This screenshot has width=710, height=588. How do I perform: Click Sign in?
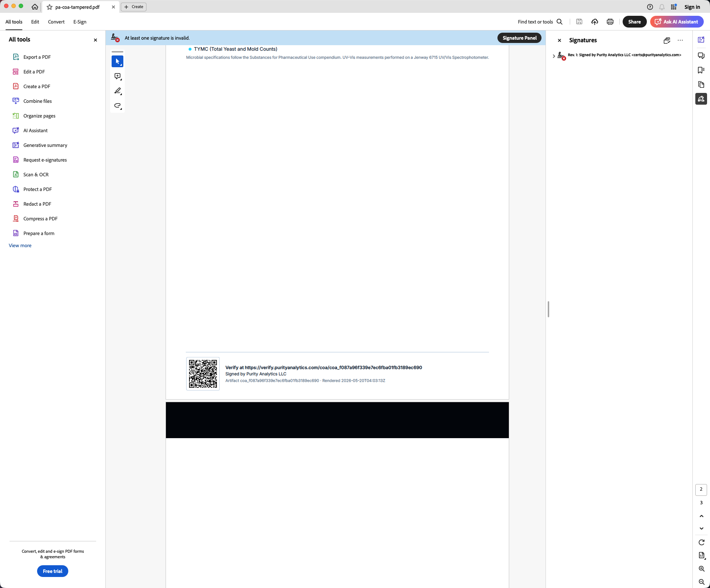tap(692, 7)
